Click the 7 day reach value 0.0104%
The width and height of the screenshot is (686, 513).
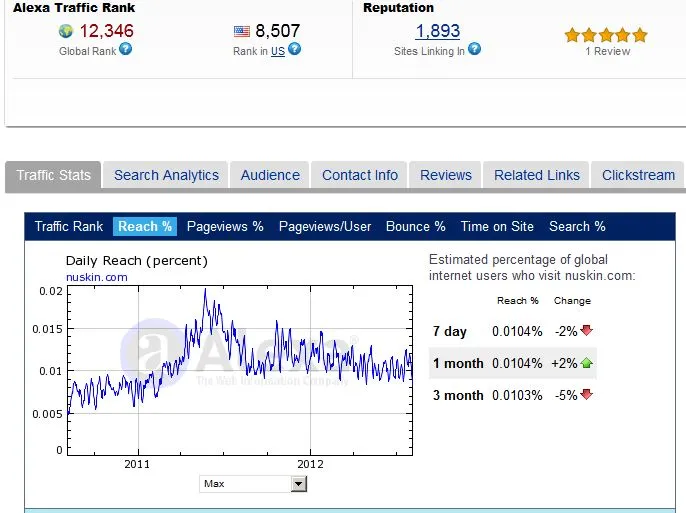point(517,332)
